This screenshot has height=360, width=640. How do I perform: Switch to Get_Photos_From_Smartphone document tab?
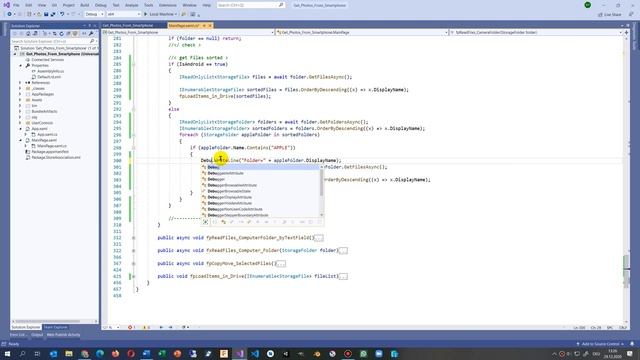click(x=128, y=25)
